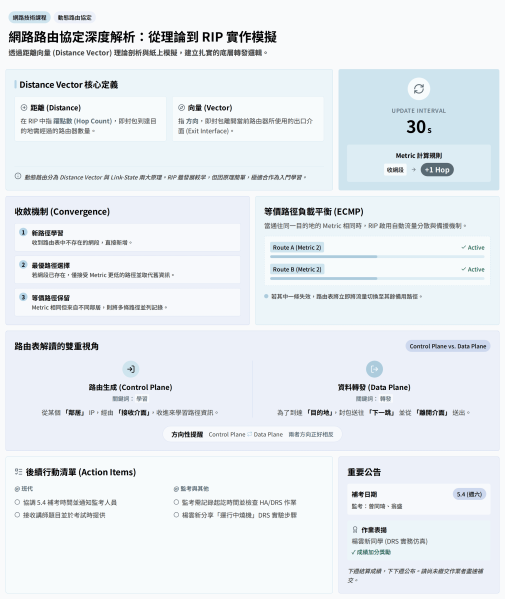
Task: Click the first tag above the title
Action: (29, 18)
